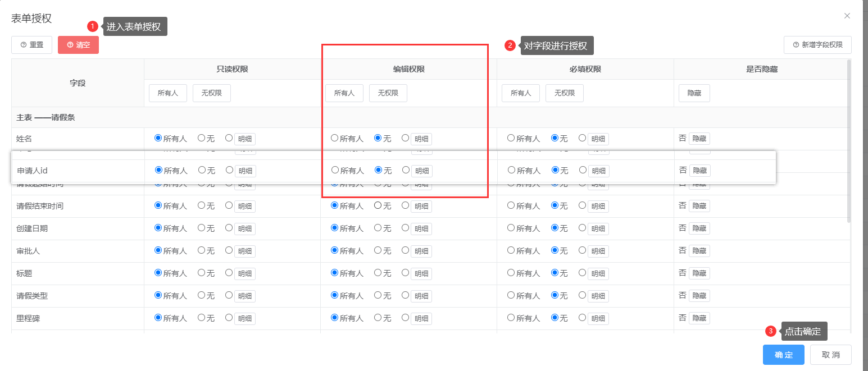Set 编辑权限 column header to 无权限
Viewport: 868px width, 371px height.
coord(388,93)
